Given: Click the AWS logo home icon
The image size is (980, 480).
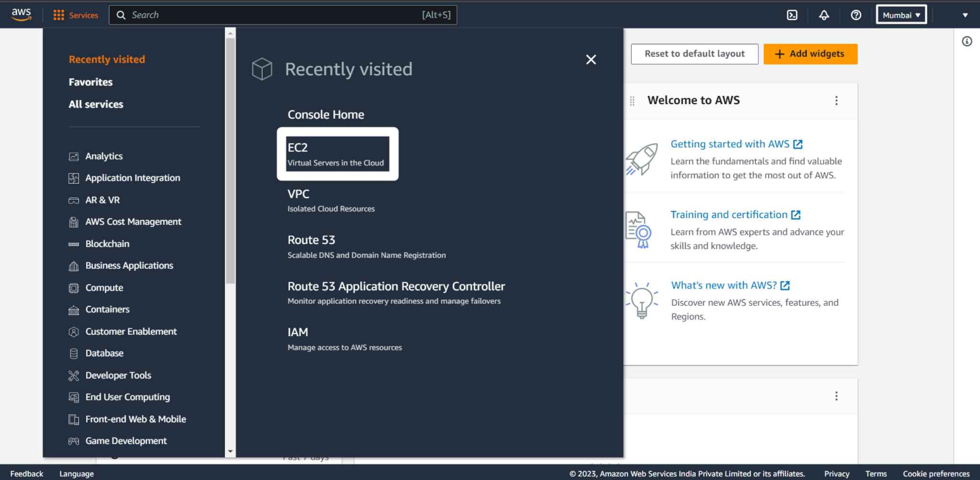Looking at the screenshot, I should click(x=22, y=15).
